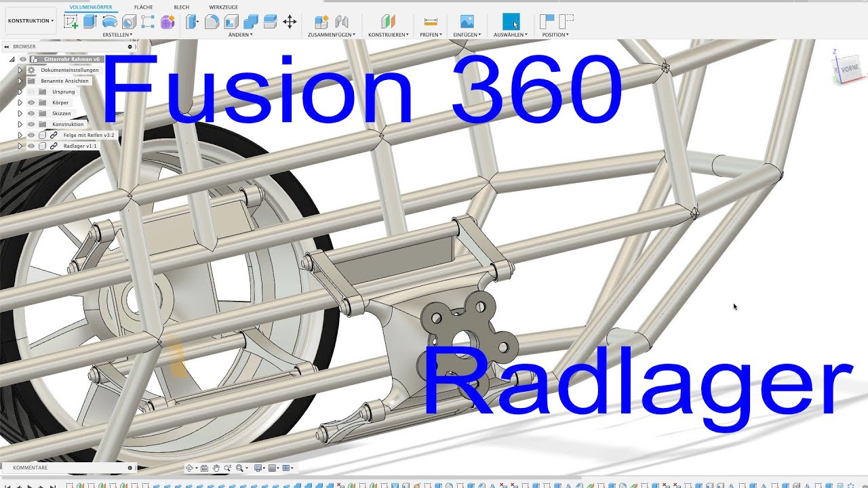Click the Combine tool with two cubes
This screenshot has height=488, width=868.
[250, 22]
